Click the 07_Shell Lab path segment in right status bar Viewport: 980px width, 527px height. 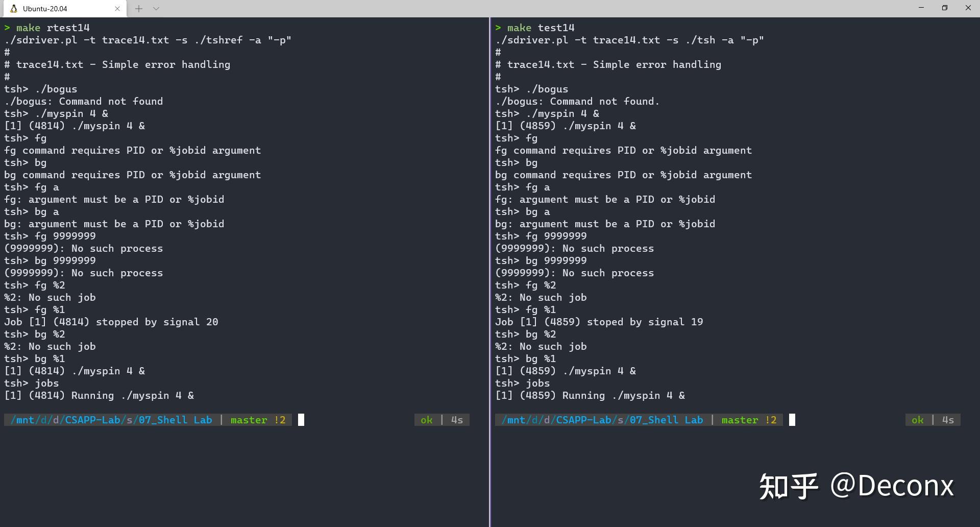tap(666, 420)
